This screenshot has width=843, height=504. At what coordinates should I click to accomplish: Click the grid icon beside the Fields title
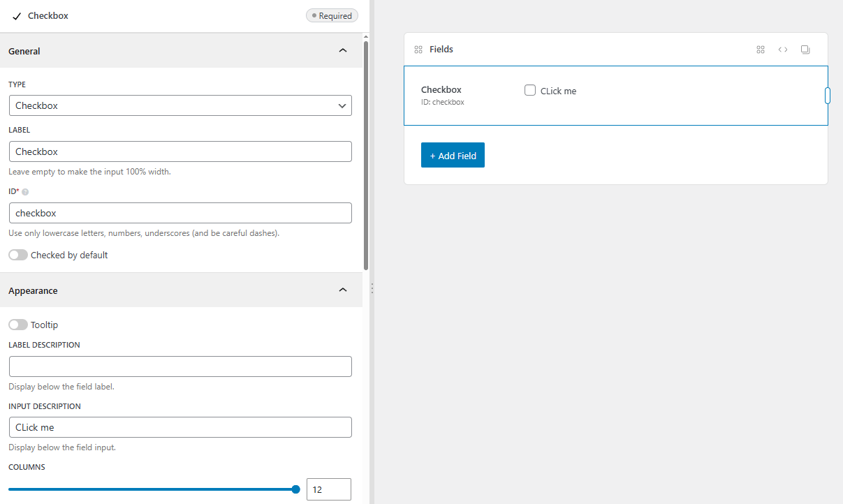[418, 49]
